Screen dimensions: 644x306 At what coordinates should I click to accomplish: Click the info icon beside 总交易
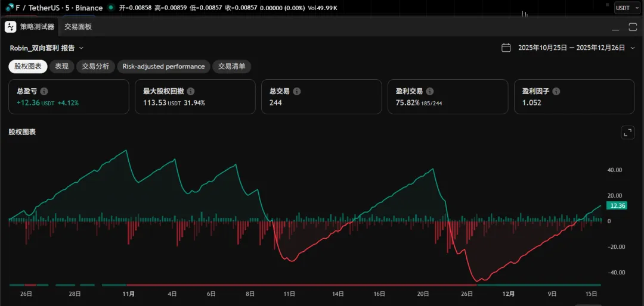coord(297,92)
